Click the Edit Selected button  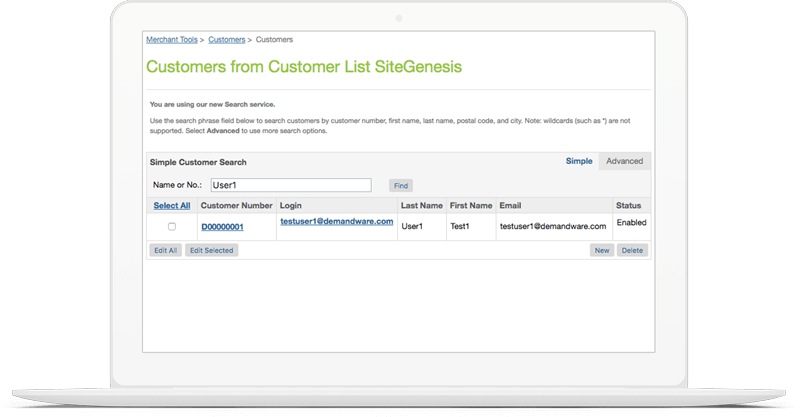(211, 250)
